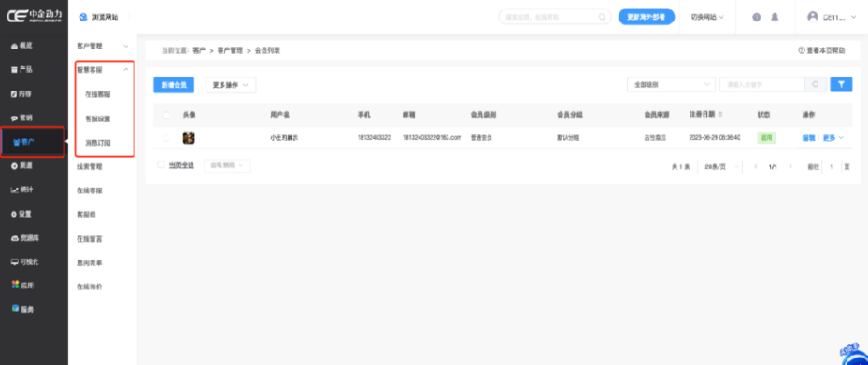Open 产品 in the dark sidebar

click(22, 70)
